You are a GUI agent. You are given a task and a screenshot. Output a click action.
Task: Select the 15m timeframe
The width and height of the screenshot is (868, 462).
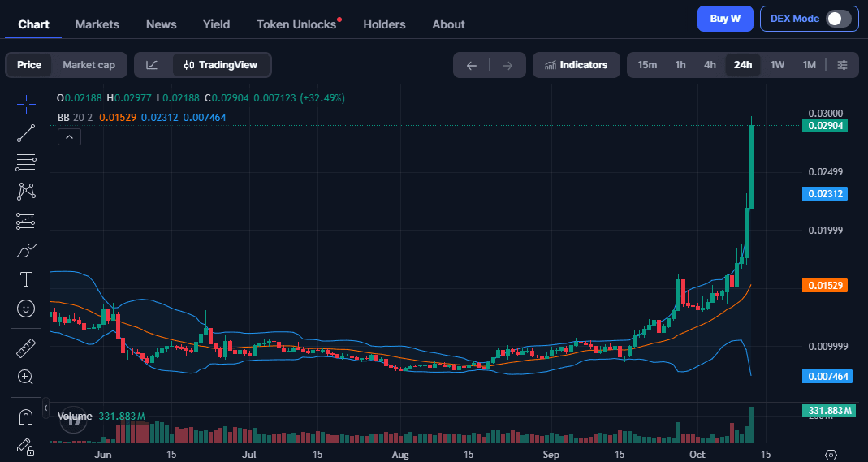click(x=647, y=65)
